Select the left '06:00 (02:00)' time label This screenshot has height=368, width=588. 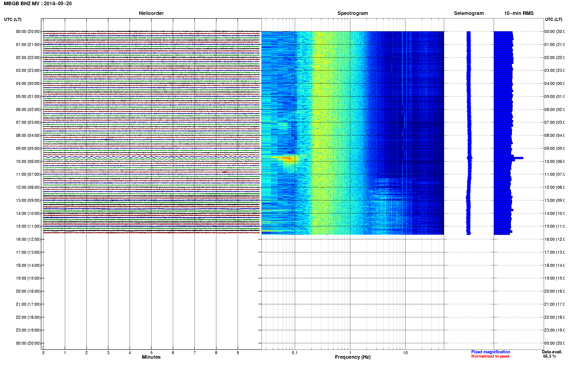pyautogui.click(x=28, y=109)
